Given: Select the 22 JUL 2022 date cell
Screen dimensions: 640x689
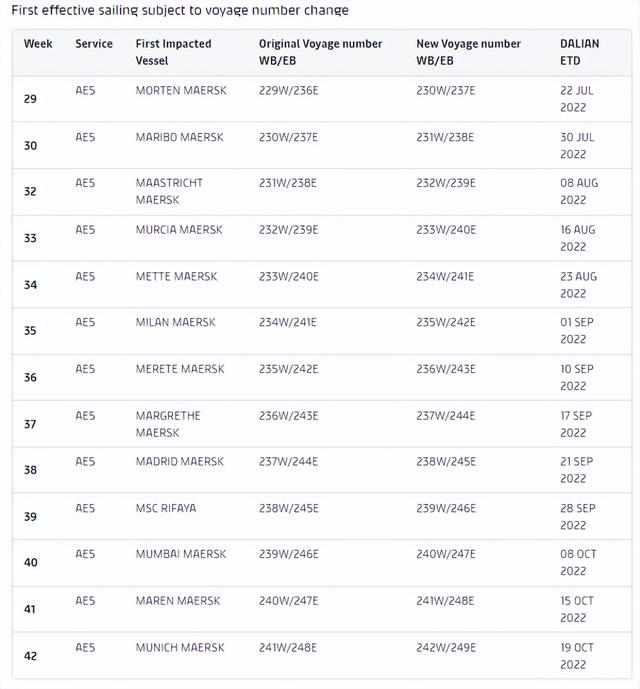Looking at the screenshot, I should (577, 98).
